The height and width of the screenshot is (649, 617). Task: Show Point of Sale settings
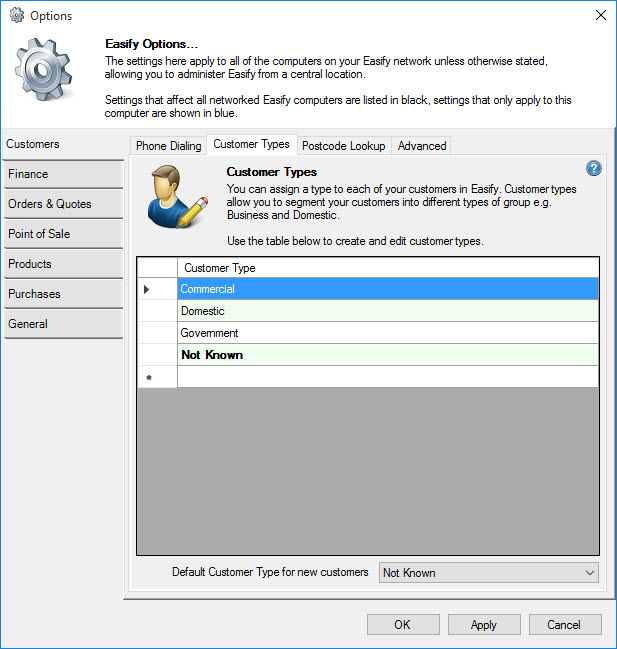tap(62, 234)
